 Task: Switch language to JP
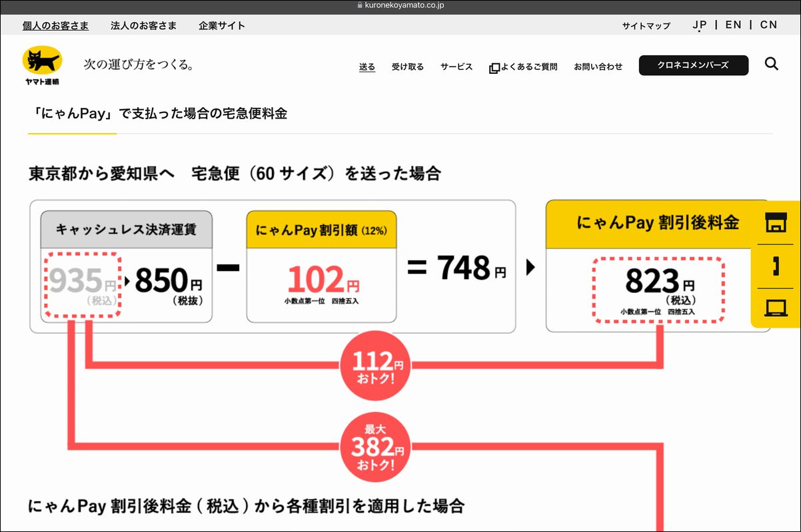[x=700, y=25]
